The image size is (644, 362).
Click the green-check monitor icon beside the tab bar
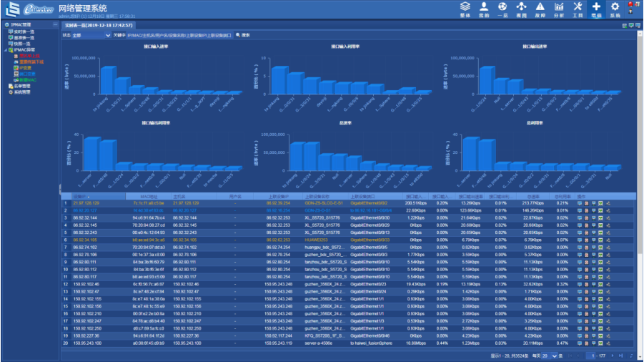tap(631, 26)
